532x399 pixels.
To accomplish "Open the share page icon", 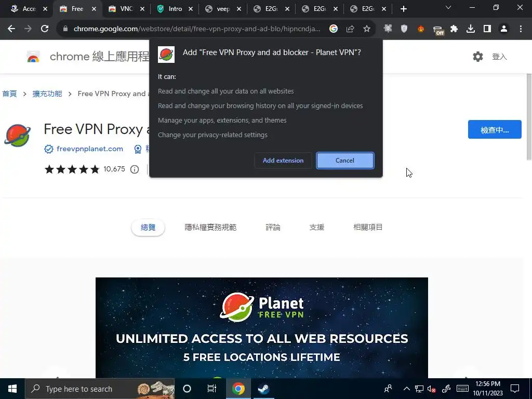I will pos(350,29).
